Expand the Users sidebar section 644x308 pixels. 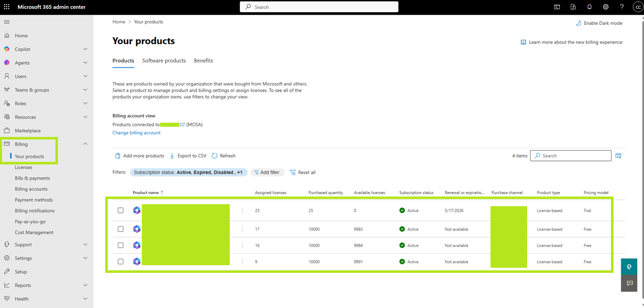click(85, 76)
